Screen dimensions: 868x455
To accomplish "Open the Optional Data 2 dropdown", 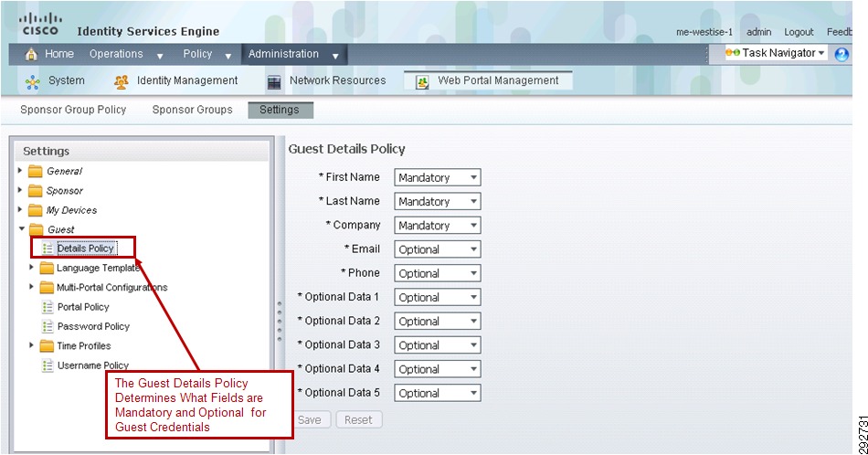I will [438, 321].
